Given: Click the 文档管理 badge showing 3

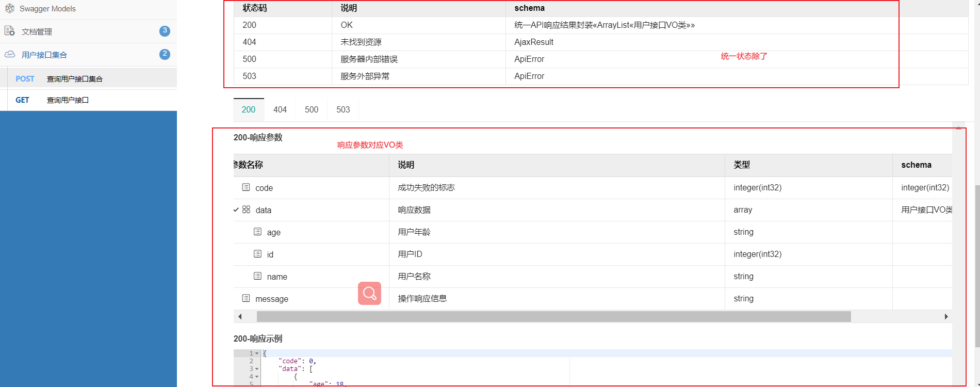Looking at the screenshot, I should tap(165, 31).
